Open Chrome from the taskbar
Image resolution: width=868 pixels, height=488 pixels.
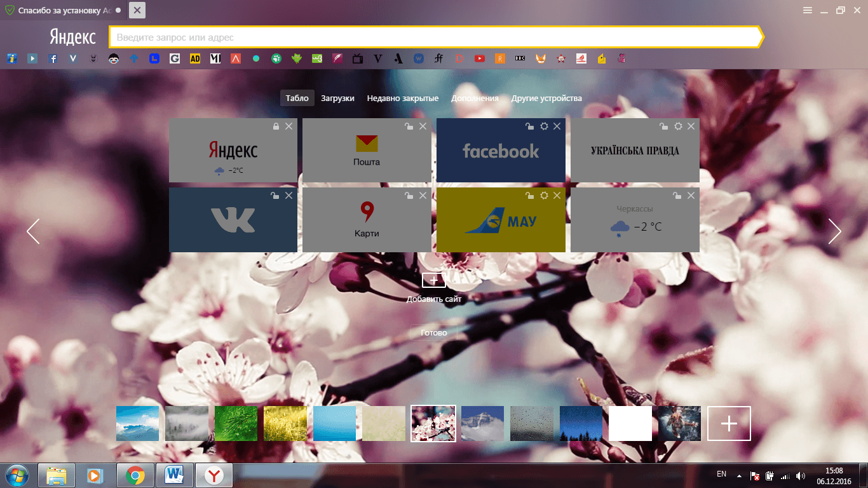coord(135,475)
